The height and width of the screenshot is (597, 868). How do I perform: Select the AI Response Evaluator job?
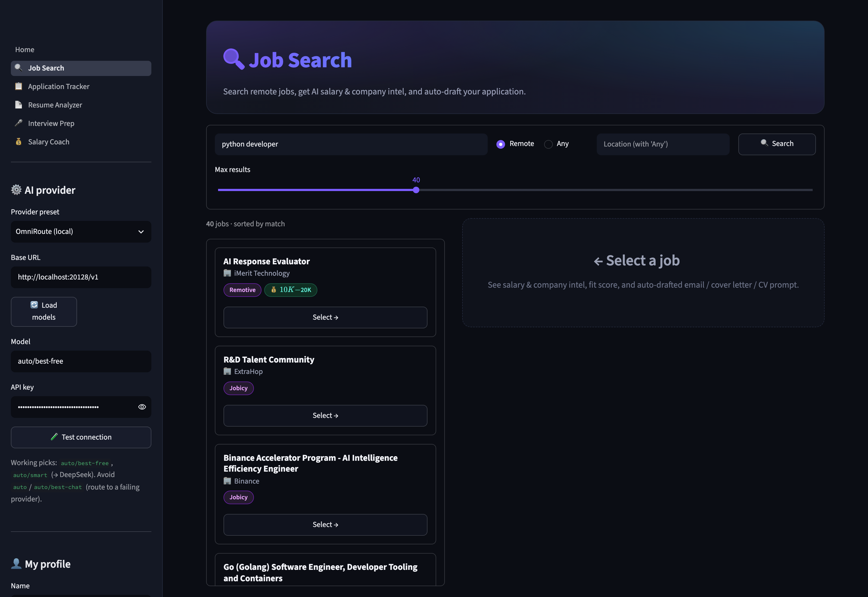point(325,317)
